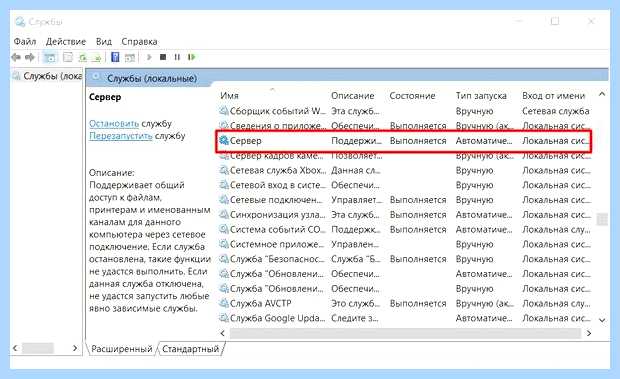Switch to the Расширенный tab
620x379 pixels.
121,349
